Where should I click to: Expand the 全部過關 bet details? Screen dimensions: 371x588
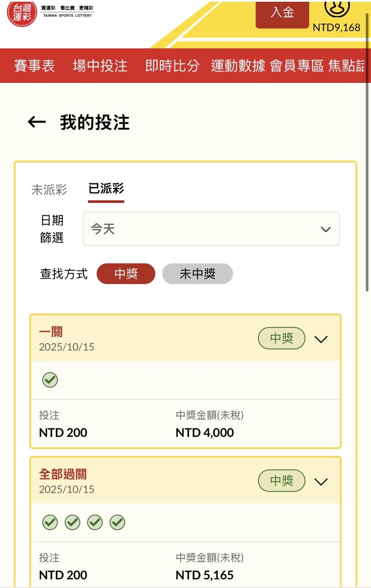pos(321,482)
